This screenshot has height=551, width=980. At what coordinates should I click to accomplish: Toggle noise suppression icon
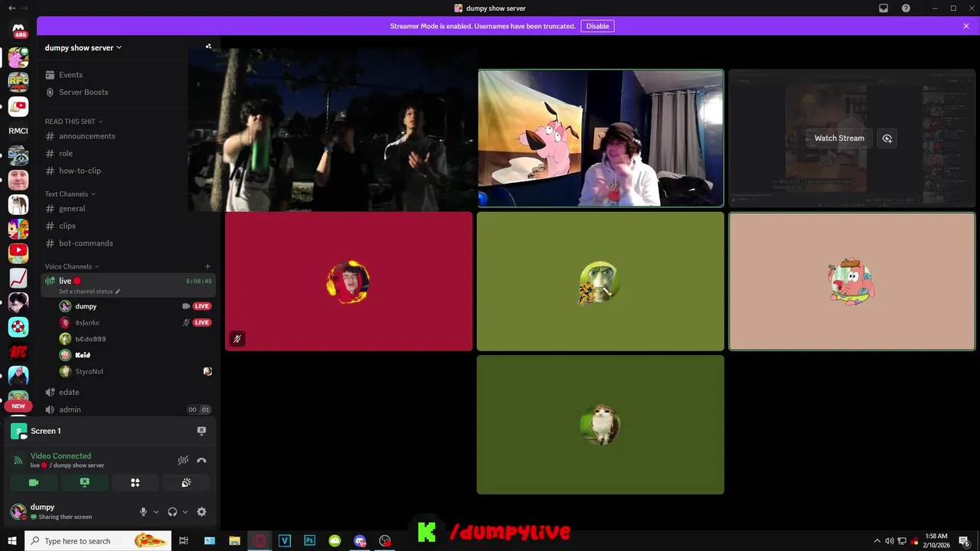click(x=183, y=460)
